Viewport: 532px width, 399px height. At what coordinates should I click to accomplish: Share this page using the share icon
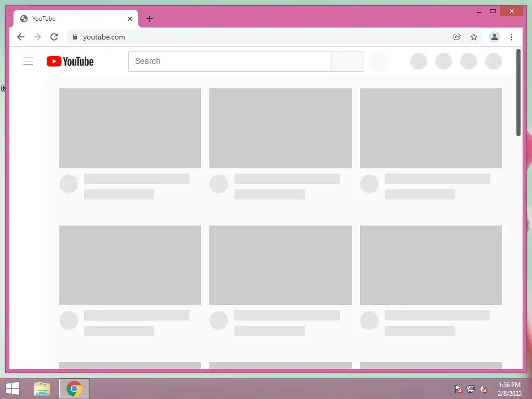[457, 37]
